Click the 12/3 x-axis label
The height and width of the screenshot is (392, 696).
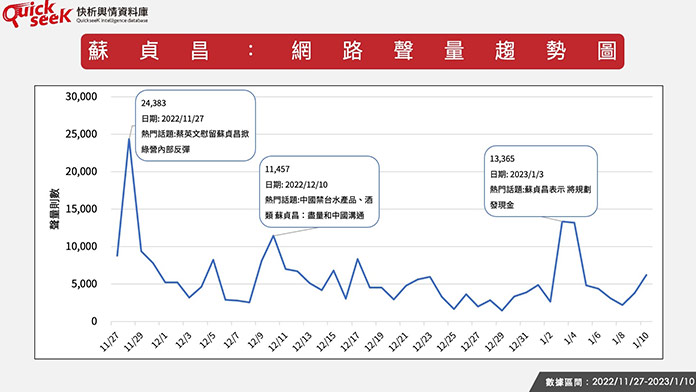tap(182, 341)
